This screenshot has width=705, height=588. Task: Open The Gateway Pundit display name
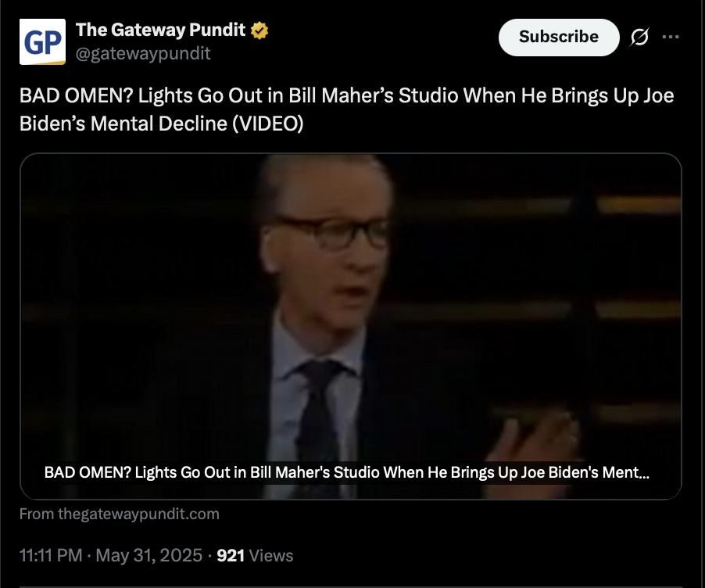pyautogui.click(x=160, y=30)
